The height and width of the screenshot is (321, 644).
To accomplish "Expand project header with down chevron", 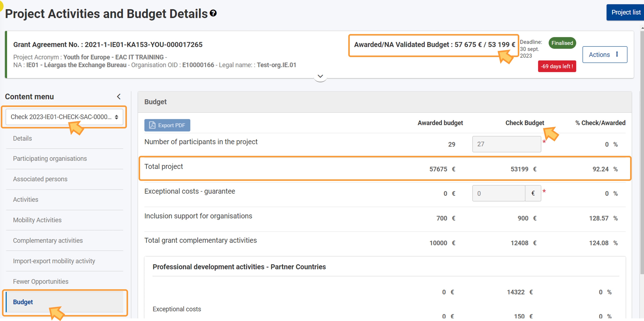I will 320,76.
